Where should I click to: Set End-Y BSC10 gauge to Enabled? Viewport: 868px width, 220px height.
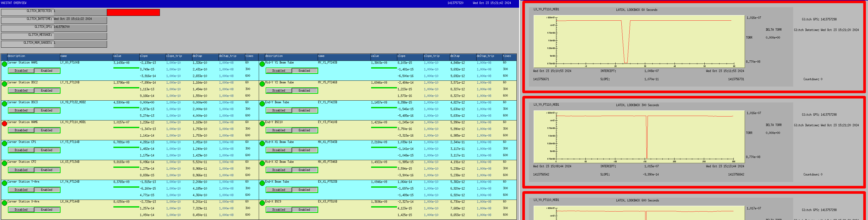point(304,130)
